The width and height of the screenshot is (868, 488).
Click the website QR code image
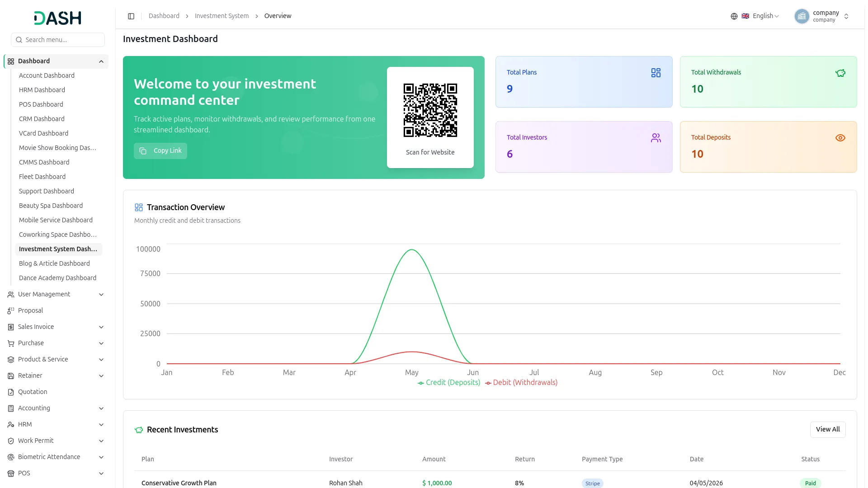430,110
